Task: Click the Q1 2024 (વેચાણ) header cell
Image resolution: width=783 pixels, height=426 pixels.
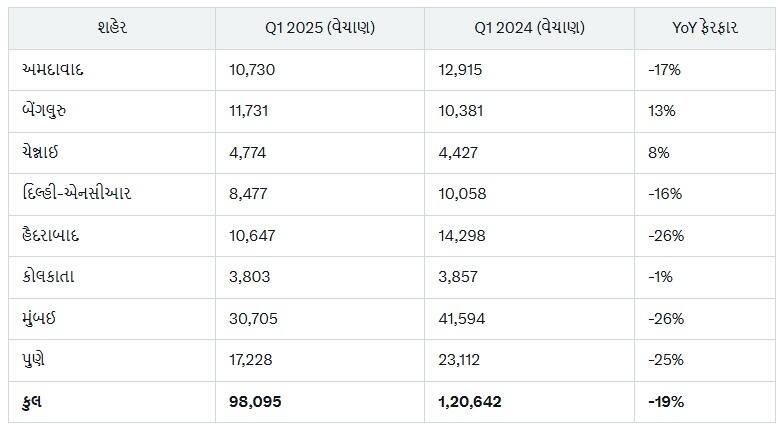Action: (x=529, y=28)
